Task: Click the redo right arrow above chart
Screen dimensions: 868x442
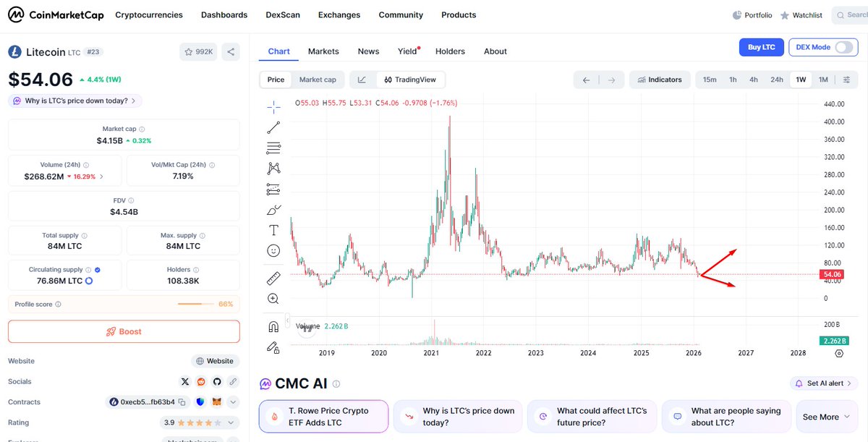Action: point(611,80)
